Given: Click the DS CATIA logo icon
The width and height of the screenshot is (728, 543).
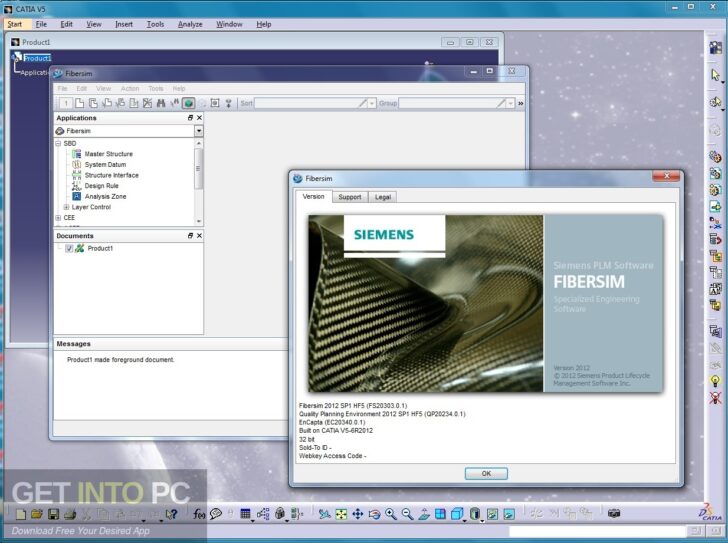Looking at the screenshot, I should 710,512.
